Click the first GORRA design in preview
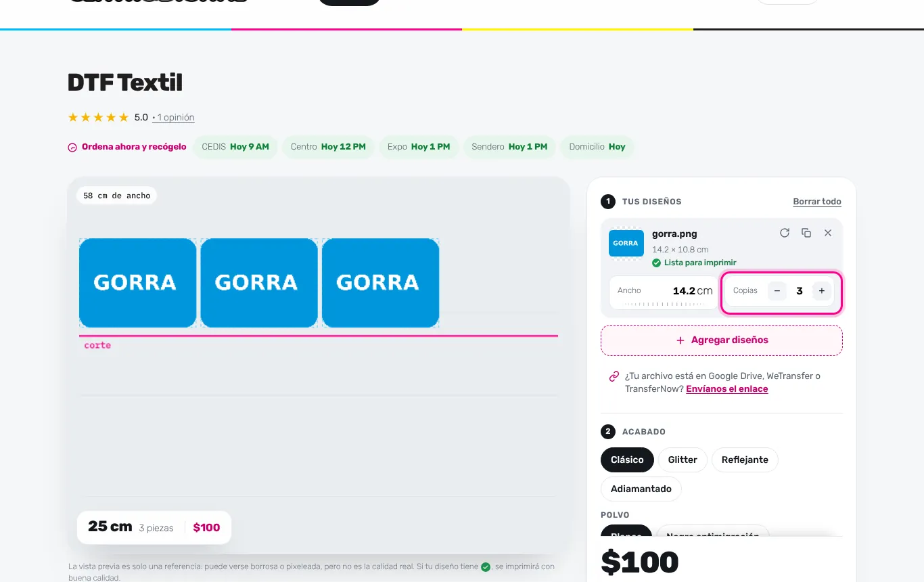Image resolution: width=924 pixels, height=582 pixels. pos(137,283)
